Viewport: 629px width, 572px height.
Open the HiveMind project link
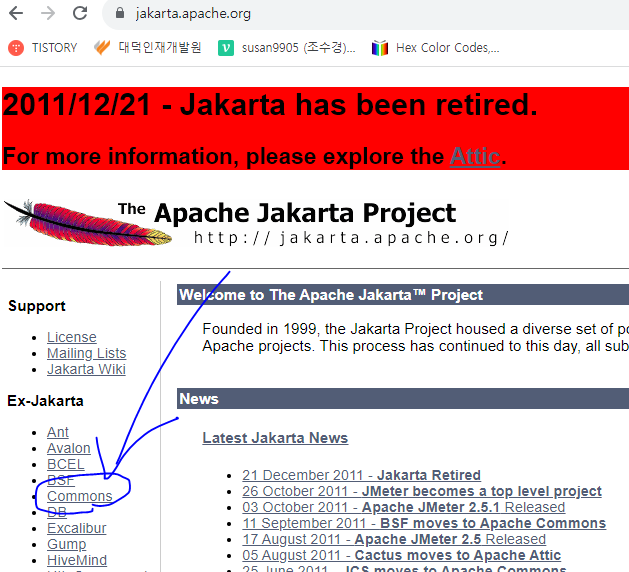tap(77, 560)
